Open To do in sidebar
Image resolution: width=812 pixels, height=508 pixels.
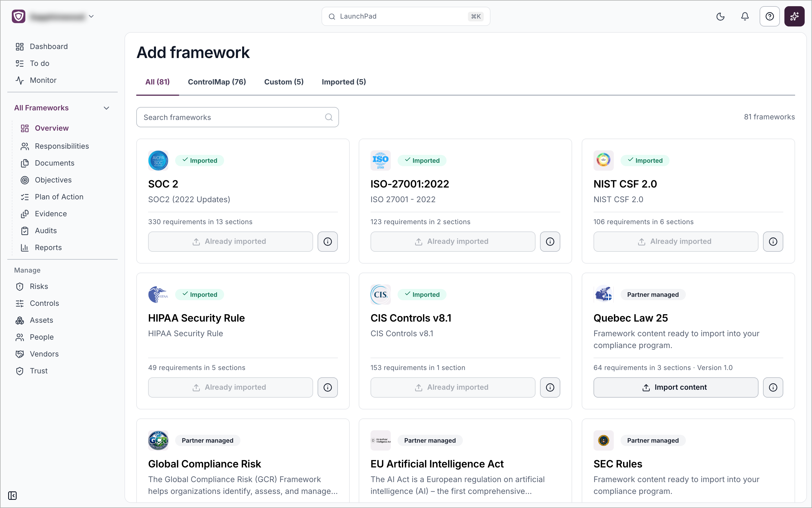tap(33, 63)
